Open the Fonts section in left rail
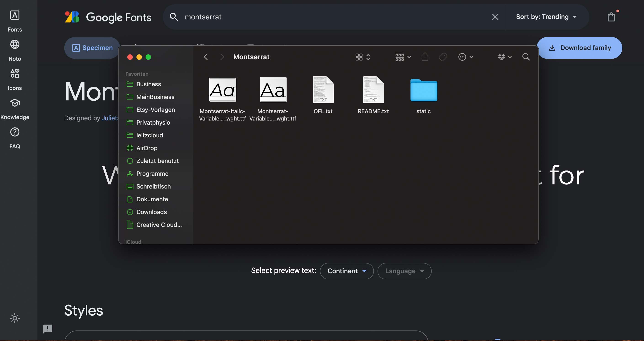Viewport: 644px width, 341px height. [15, 21]
